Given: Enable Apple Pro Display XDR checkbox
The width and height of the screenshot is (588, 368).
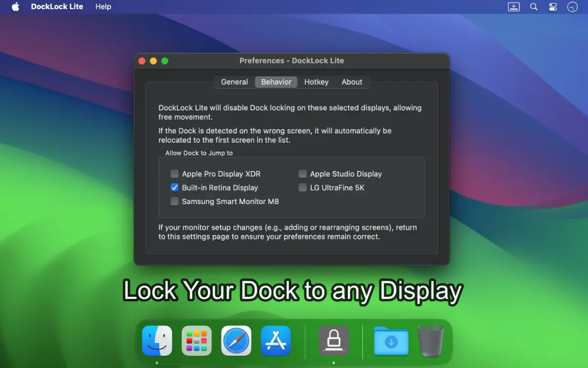Looking at the screenshot, I should 174,174.
